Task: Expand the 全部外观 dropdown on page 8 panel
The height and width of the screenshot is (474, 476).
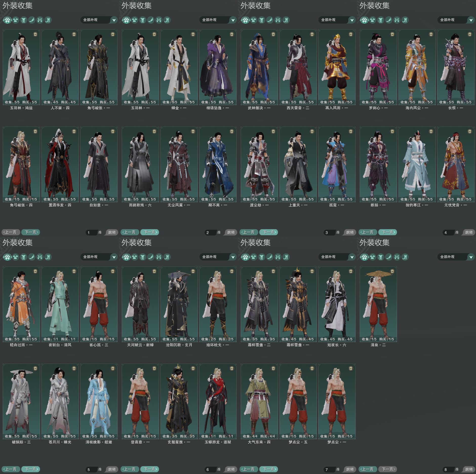Action: pos(456,257)
